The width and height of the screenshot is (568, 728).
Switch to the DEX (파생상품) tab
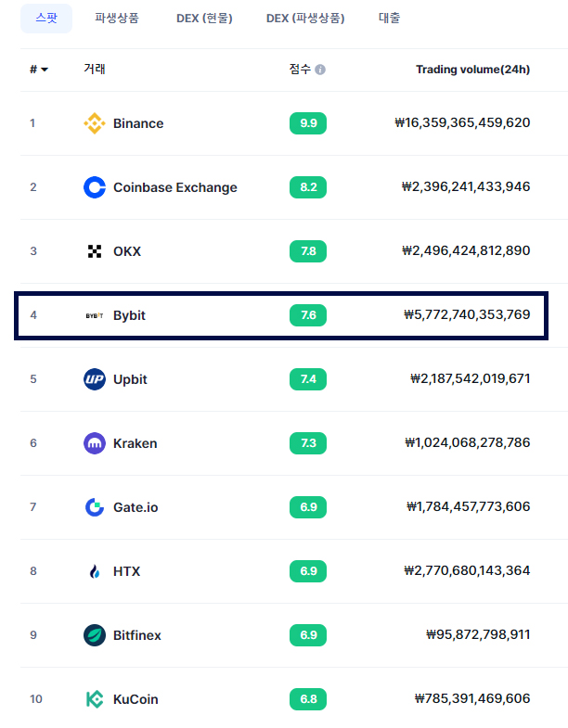(305, 19)
